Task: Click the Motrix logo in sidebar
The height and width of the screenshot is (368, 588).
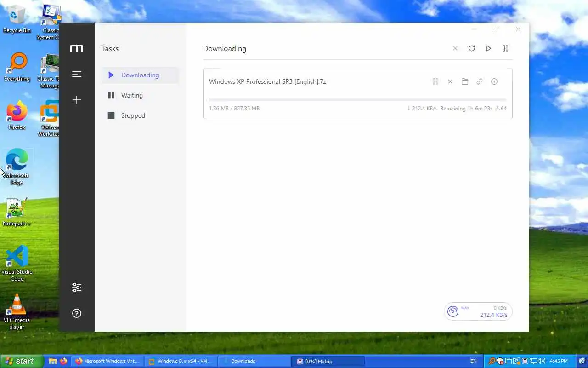Action: 77,48
